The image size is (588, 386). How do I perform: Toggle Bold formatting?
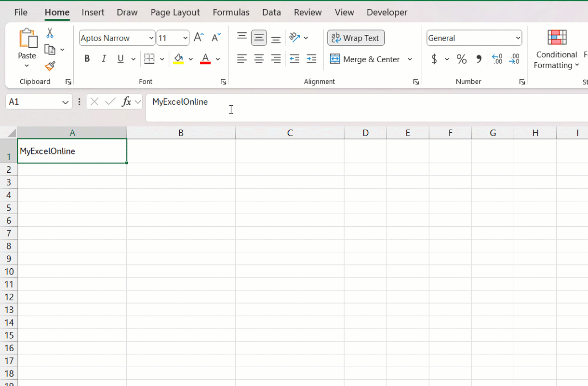(87, 59)
